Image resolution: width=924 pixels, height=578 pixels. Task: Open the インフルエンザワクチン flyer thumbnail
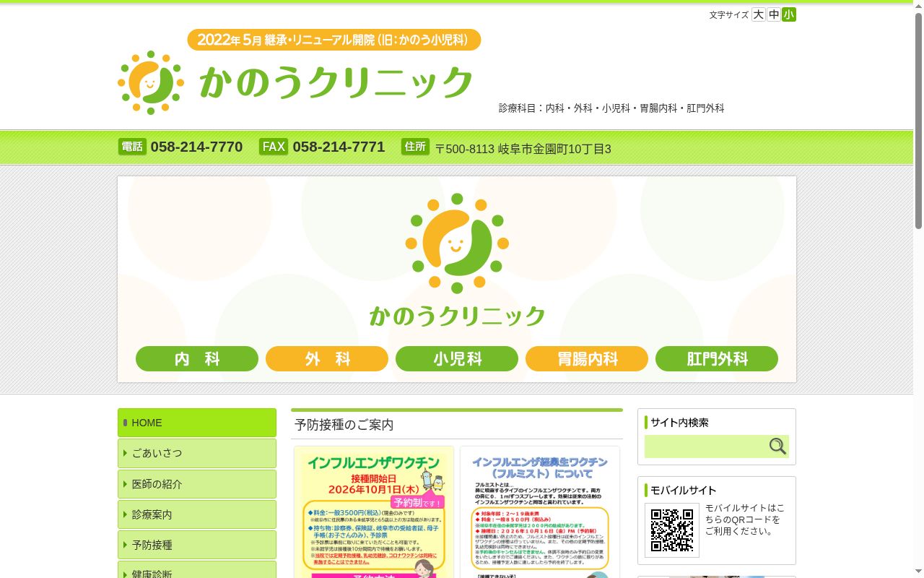coord(374,512)
